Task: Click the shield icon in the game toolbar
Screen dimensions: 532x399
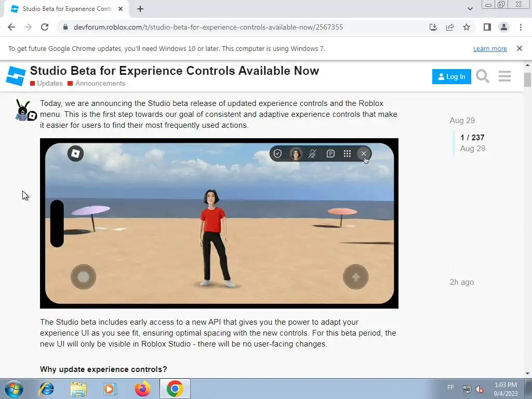Action: click(x=277, y=154)
